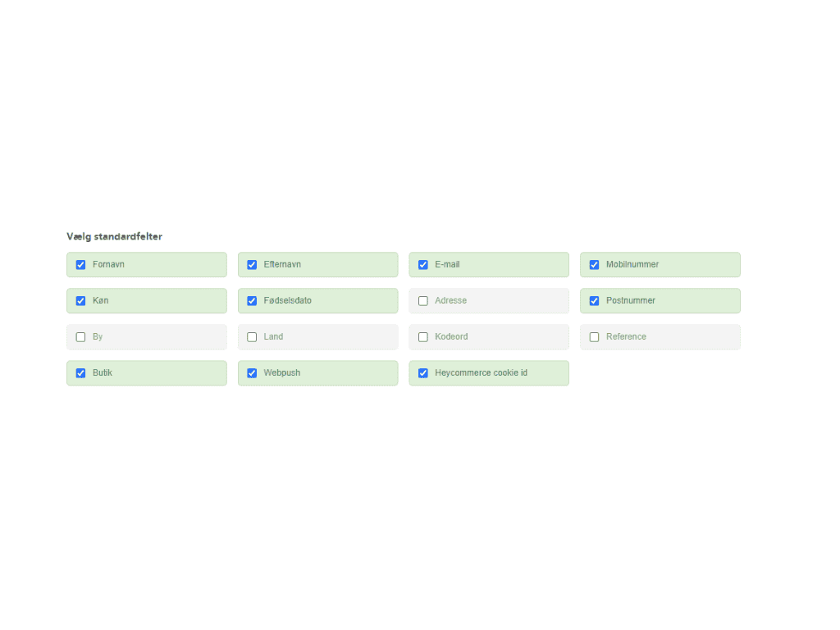Enable the Adresse checkbox
The height and width of the screenshot is (630, 840).
click(x=423, y=301)
